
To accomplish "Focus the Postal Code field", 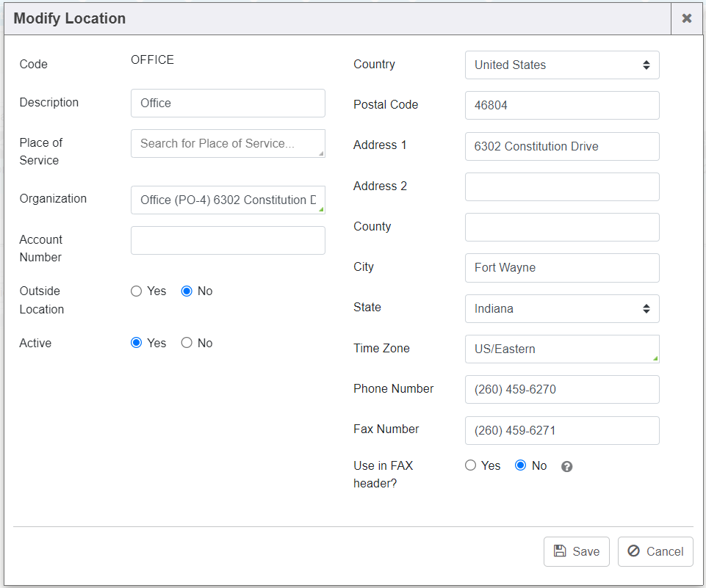I will click(x=562, y=105).
